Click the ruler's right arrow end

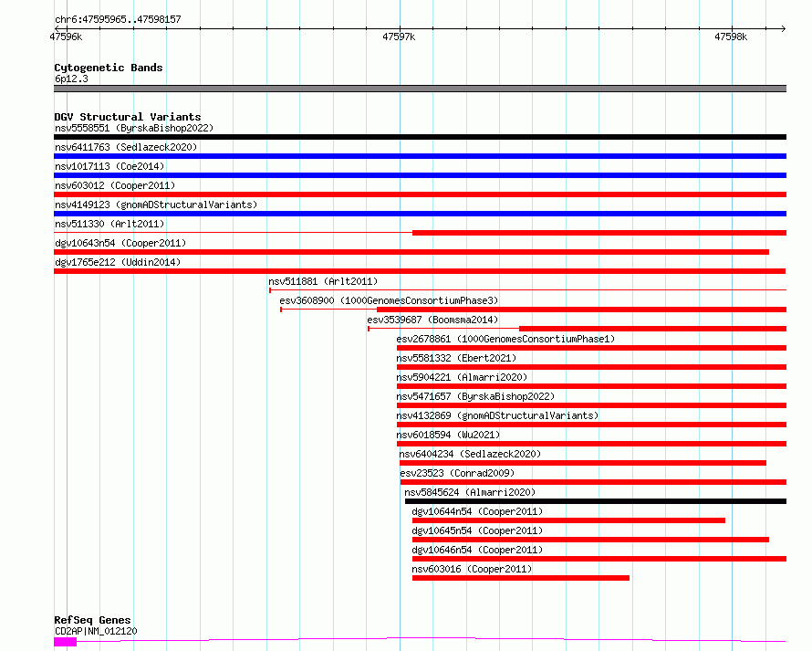783,28
